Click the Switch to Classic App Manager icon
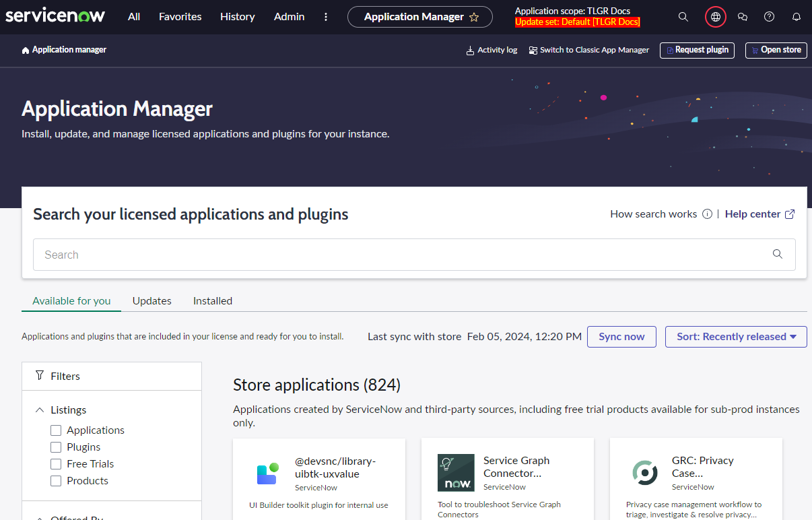812x520 pixels. pyautogui.click(x=533, y=51)
